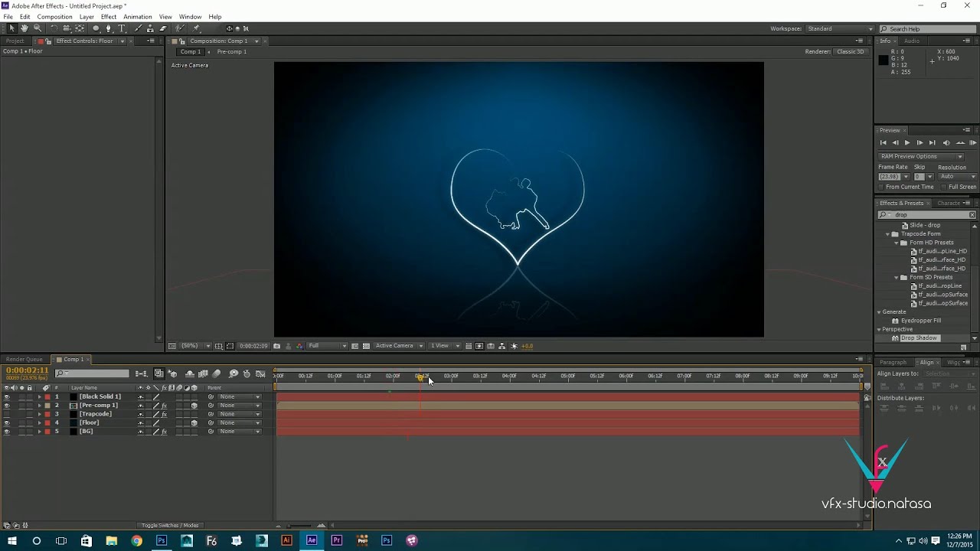This screenshot has height=551, width=980.
Task: Open the Composition menu
Action: (54, 17)
